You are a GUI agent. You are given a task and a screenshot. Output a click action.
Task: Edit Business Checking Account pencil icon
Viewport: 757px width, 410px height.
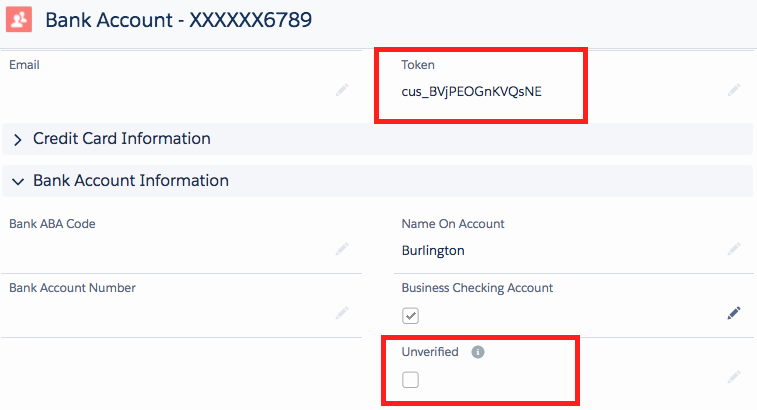pos(733,313)
